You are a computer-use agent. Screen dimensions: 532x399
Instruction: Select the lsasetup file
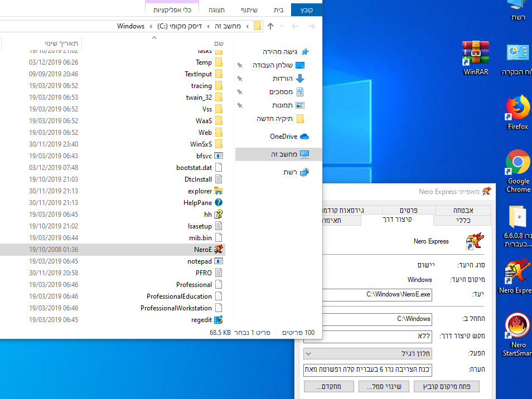[x=112, y=226]
